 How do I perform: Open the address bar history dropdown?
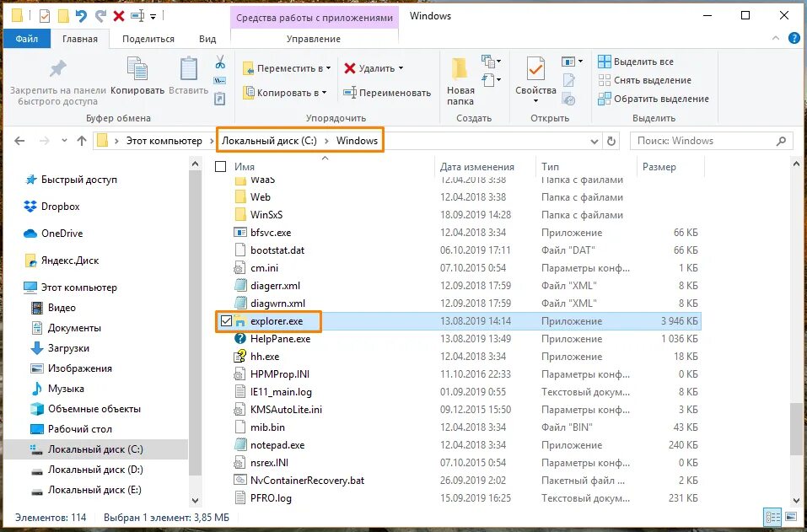(x=594, y=141)
